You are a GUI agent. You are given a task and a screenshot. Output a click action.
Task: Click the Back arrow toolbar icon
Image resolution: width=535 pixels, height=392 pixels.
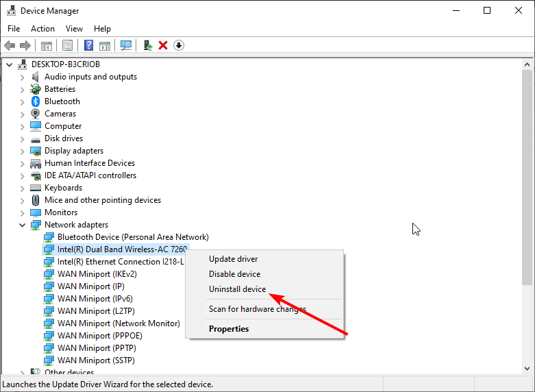pyautogui.click(x=10, y=45)
